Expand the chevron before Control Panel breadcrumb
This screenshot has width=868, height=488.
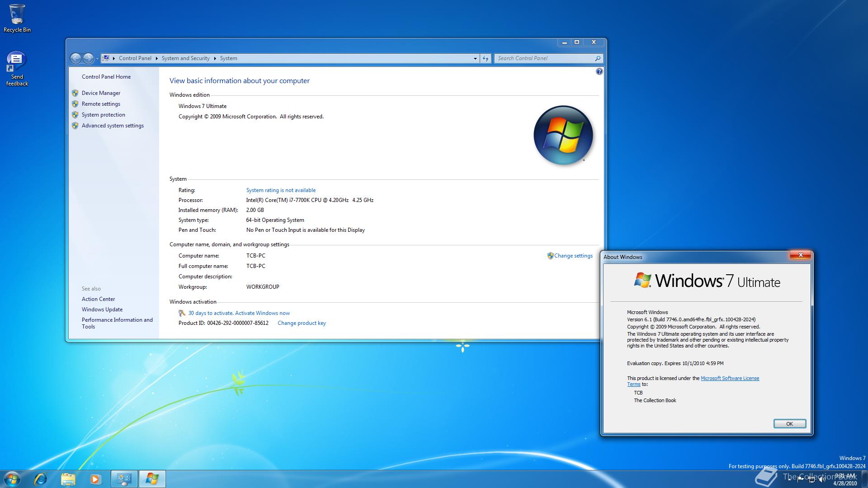click(114, 58)
